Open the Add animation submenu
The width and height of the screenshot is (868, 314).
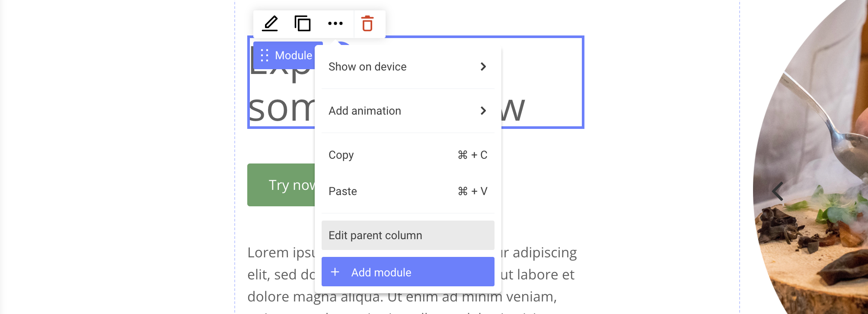[x=408, y=111]
